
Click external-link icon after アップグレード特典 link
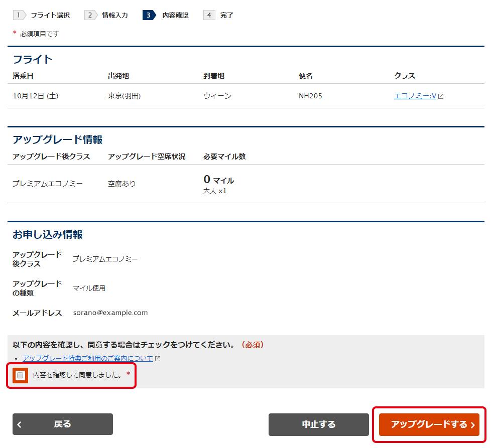tap(158, 359)
